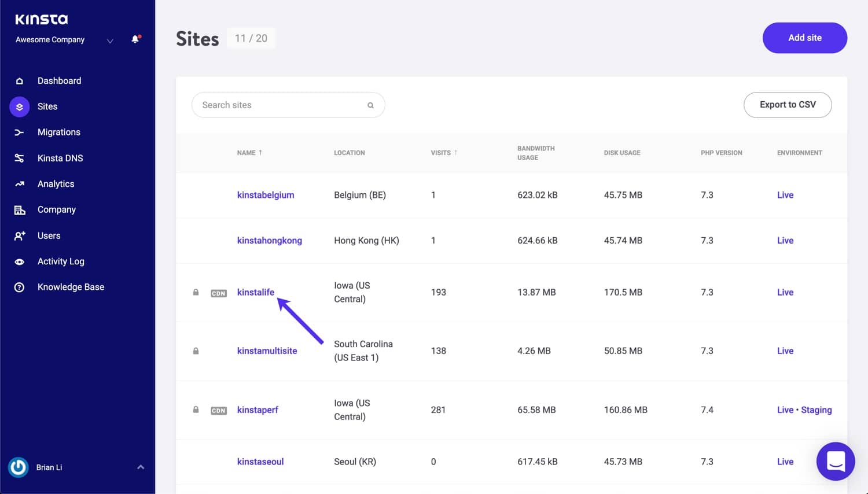Sort the table by Visits column
Screen dimensions: 868x494
click(444, 153)
